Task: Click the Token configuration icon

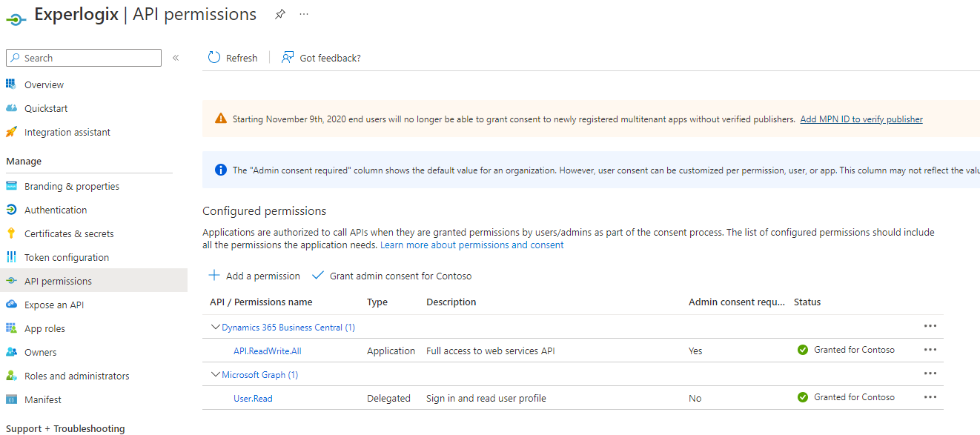Action: coord(11,257)
